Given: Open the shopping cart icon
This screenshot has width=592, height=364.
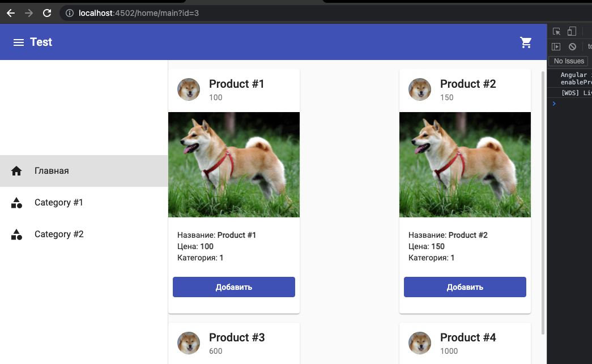Looking at the screenshot, I should [526, 42].
